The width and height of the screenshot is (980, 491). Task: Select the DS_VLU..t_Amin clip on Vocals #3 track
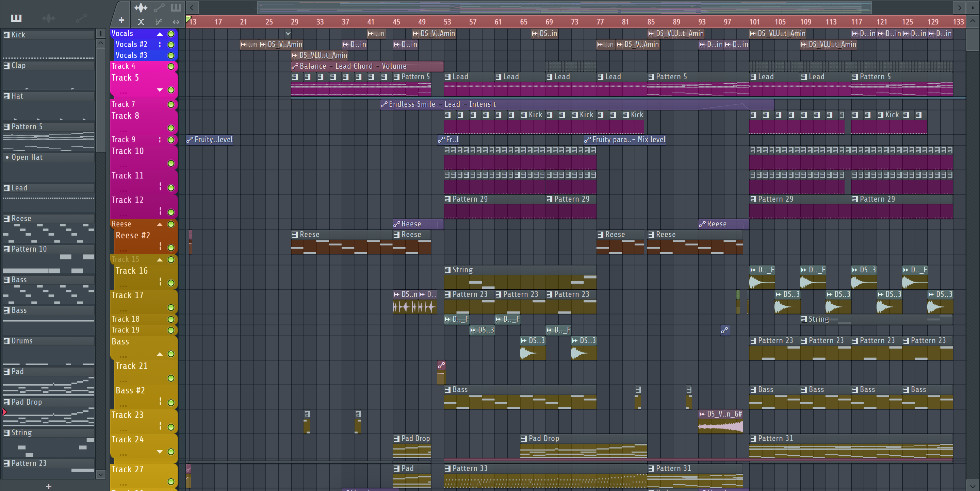point(320,55)
